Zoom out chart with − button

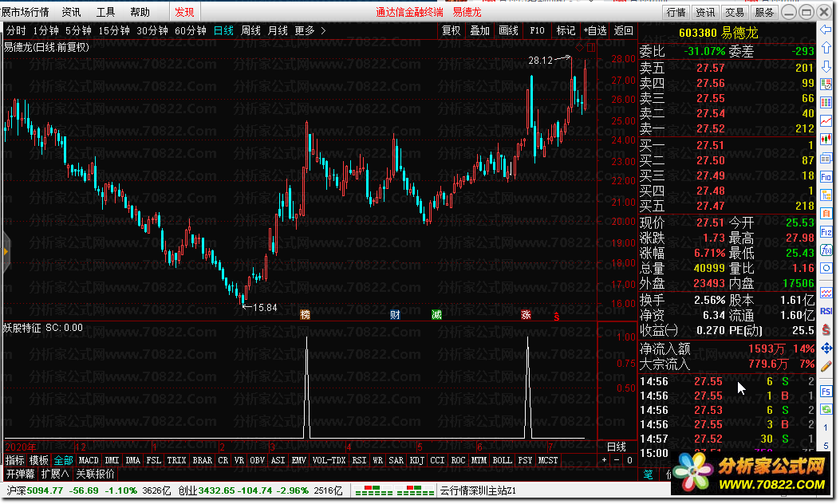click(617, 460)
